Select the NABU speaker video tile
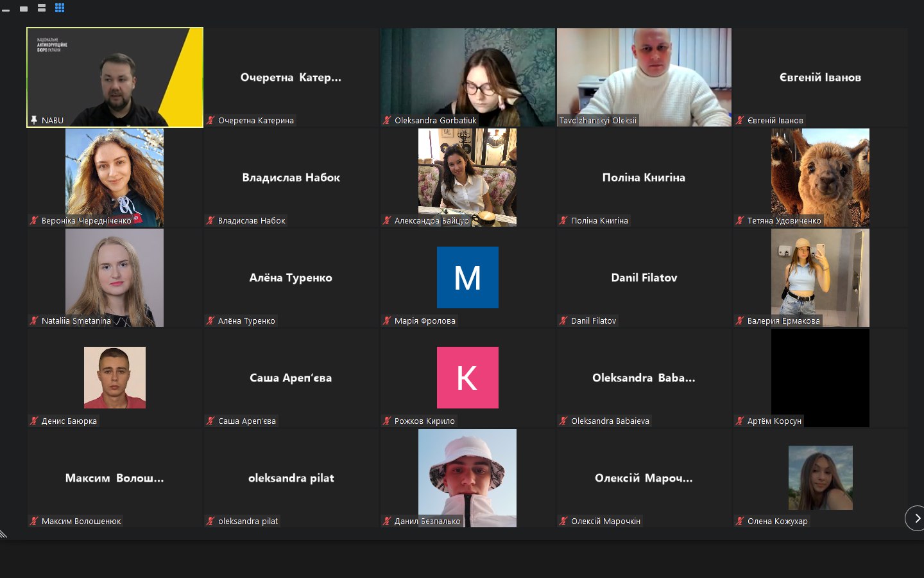The width and height of the screenshot is (924, 578). 115,77
